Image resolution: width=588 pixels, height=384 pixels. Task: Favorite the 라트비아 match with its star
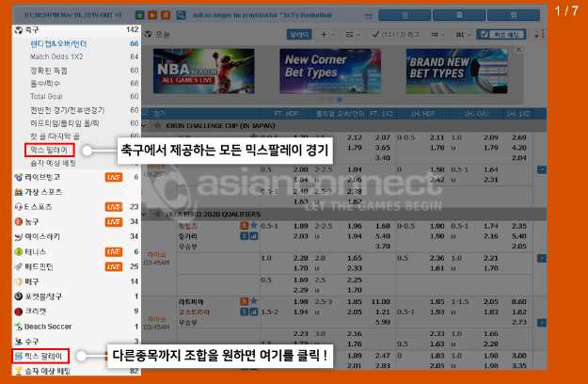pyautogui.click(x=254, y=301)
